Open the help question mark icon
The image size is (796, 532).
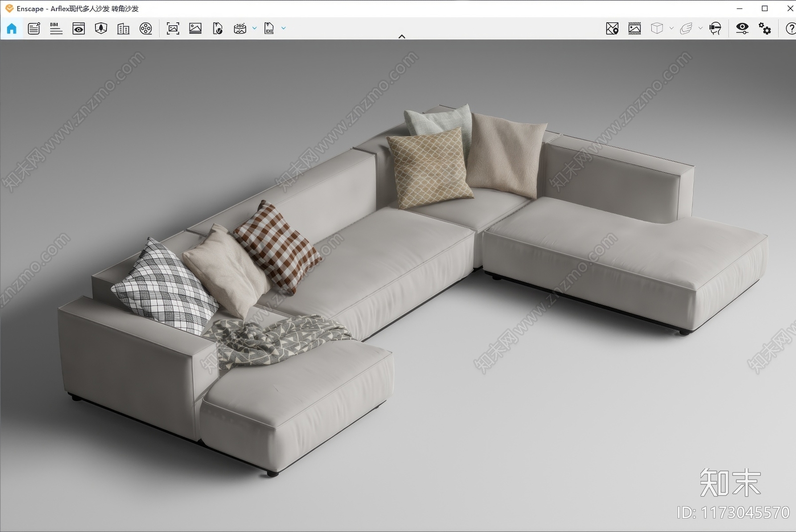point(790,28)
